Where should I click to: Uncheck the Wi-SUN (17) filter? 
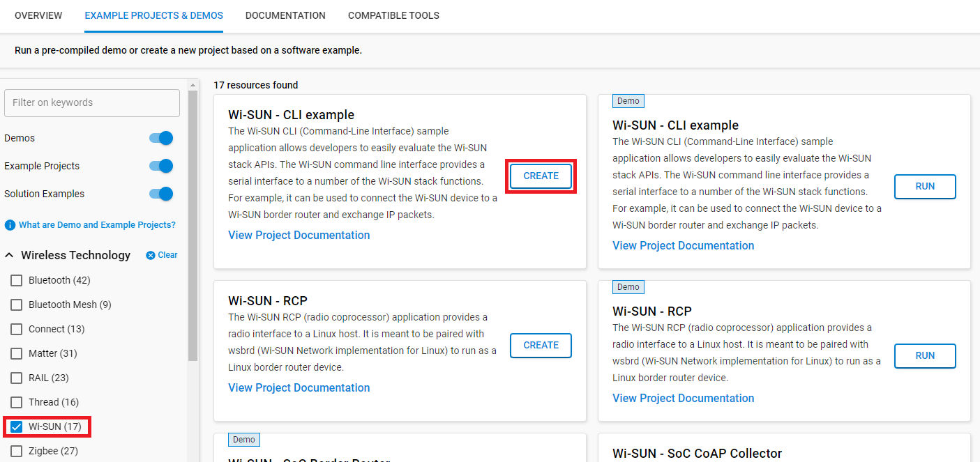coord(16,426)
